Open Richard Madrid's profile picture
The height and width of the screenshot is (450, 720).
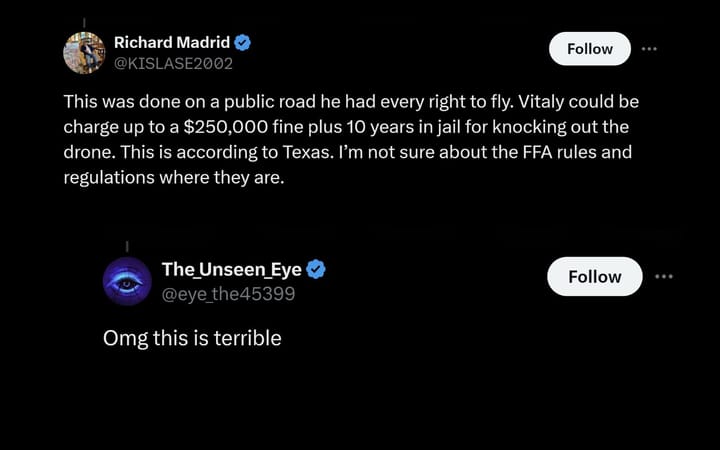(x=85, y=52)
